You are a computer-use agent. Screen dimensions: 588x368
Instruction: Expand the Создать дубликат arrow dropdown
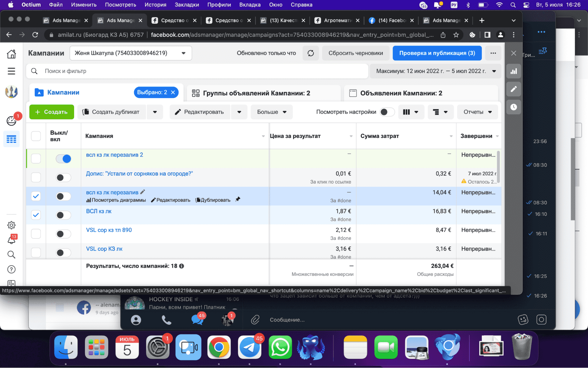(x=155, y=112)
